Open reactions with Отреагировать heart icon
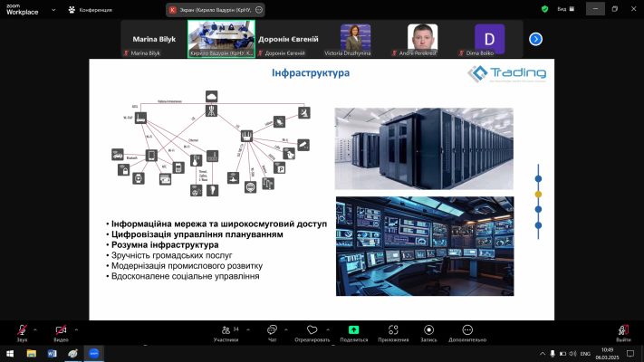Viewport: 644px width, 362px height. click(312, 333)
